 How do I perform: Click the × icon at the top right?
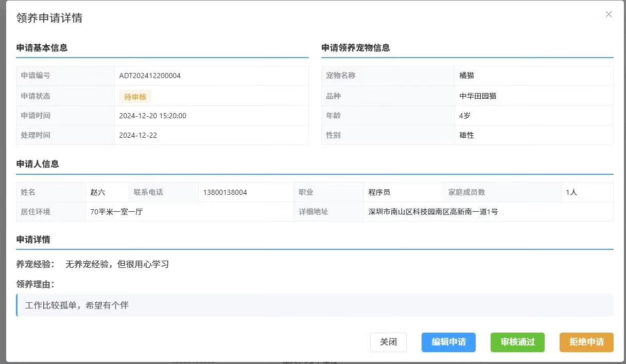click(x=608, y=14)
